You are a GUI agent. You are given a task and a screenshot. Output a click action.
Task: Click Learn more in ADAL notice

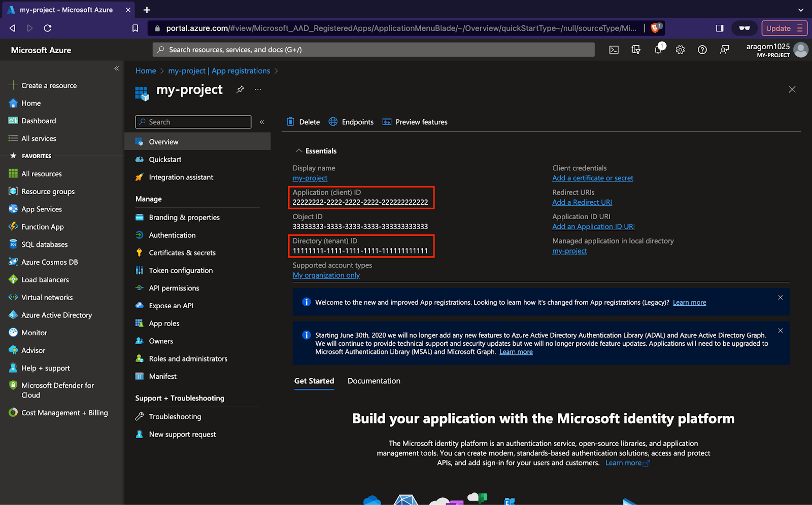coord(516,352)
